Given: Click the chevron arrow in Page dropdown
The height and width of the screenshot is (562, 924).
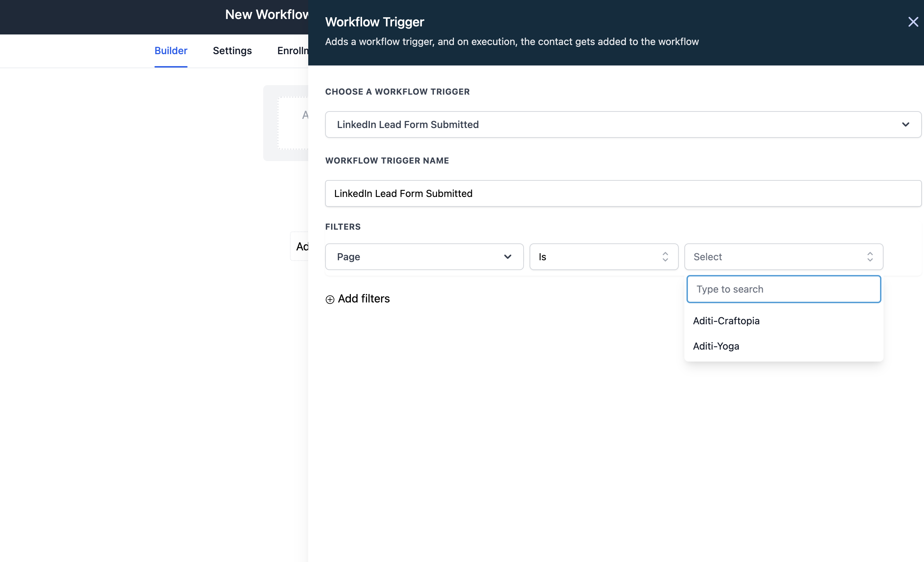Looking at the screenshot, I should [x=507, y=257].
